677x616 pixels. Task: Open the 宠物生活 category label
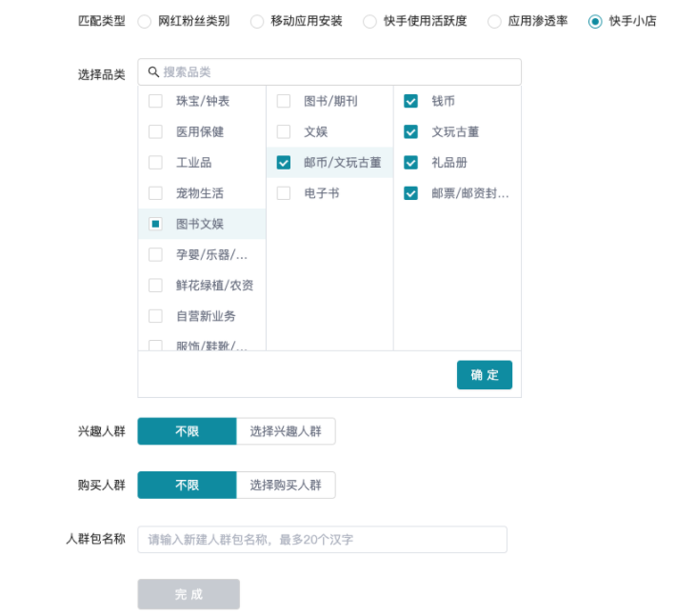click(x=200, y=193)
